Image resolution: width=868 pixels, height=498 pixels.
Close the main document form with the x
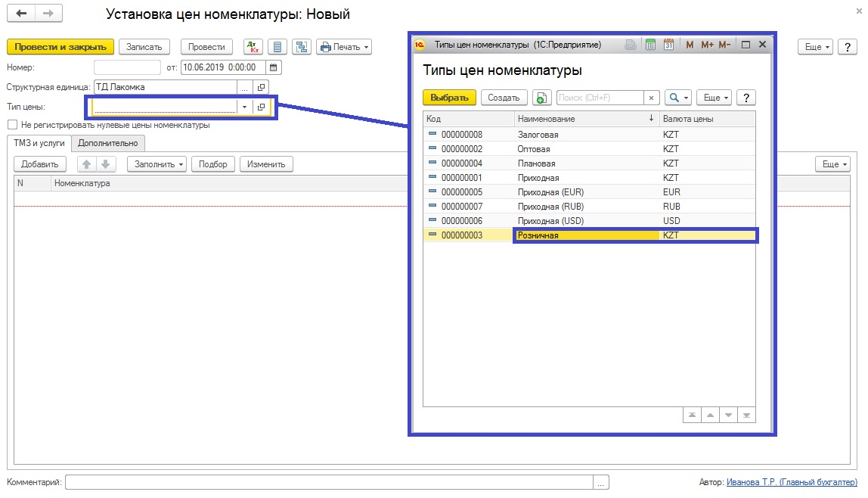pos(859,11)
